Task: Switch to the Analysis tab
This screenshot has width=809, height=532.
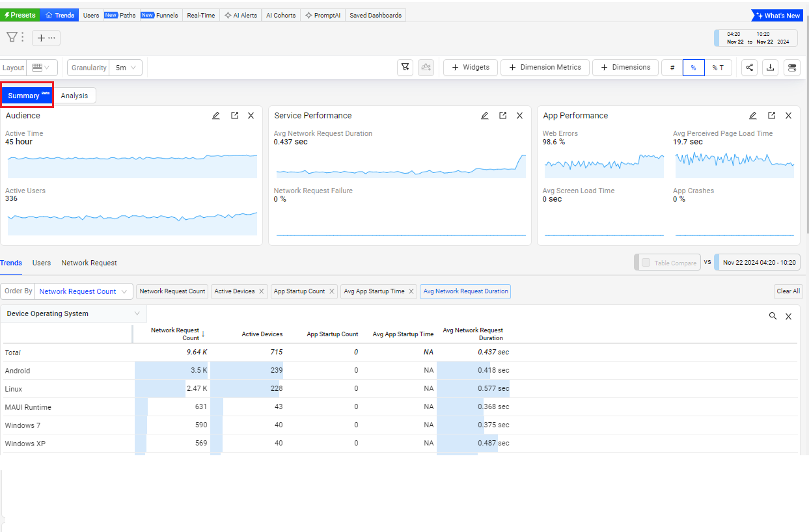Action: coord(74,96)
